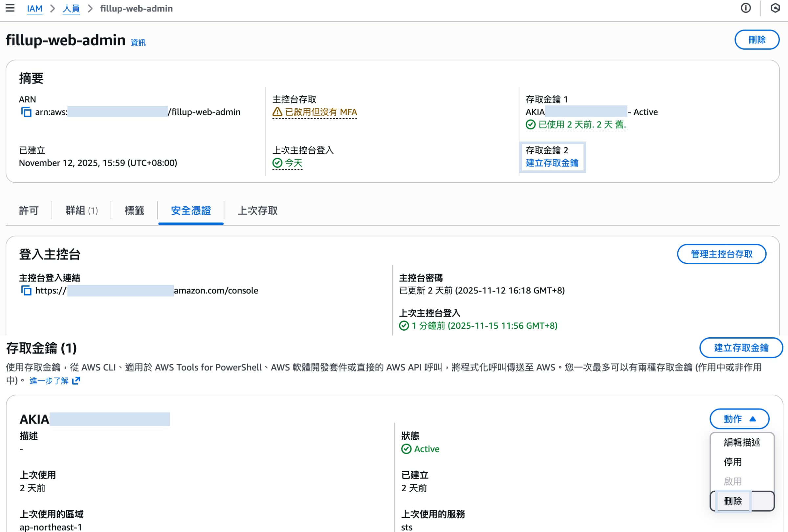Click the 刪除 button to delete the user
The height and width of the screenshot is (532, 788).
[757, 40]
